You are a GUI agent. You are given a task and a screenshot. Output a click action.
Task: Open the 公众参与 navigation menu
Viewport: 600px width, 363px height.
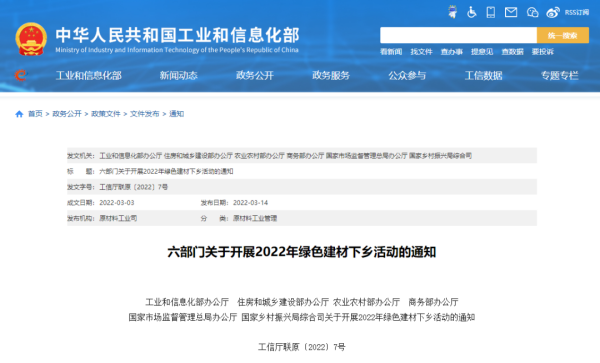407,75
